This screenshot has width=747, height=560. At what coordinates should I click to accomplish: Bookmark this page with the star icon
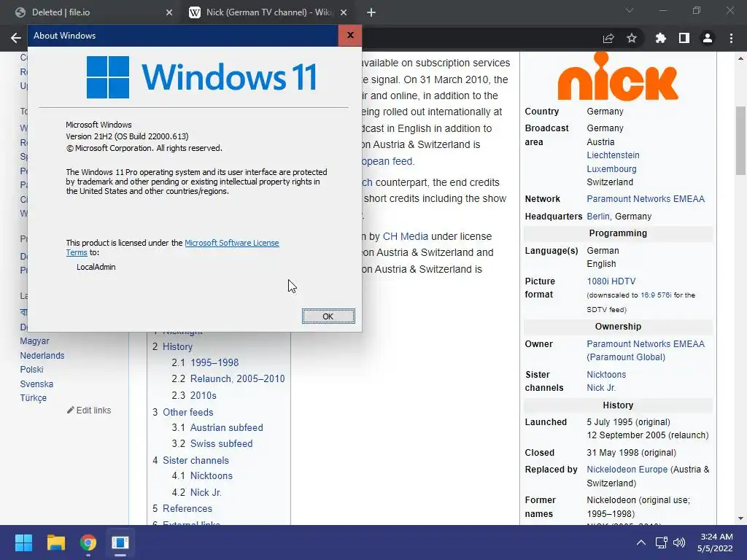pyautogui.click(x=632, y=38)
